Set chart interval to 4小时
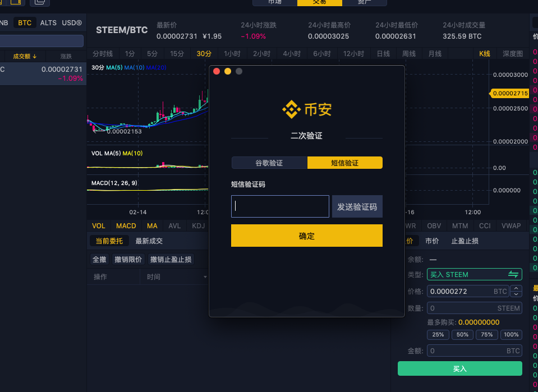The height and width of the screenshot is (392, 538). (292, 54)
